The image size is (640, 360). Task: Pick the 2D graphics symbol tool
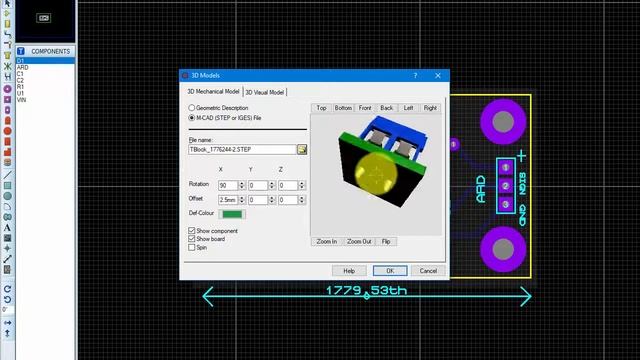coord(7,238)
